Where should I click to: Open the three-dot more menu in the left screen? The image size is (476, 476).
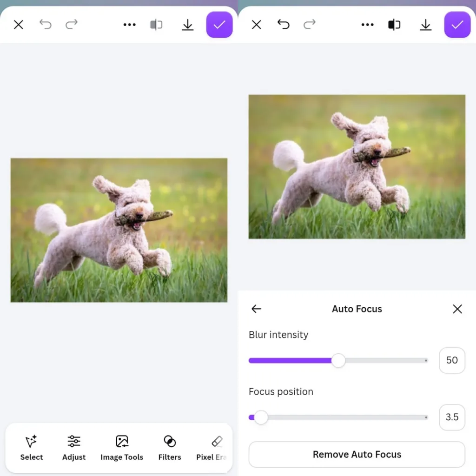pos(130,25)
